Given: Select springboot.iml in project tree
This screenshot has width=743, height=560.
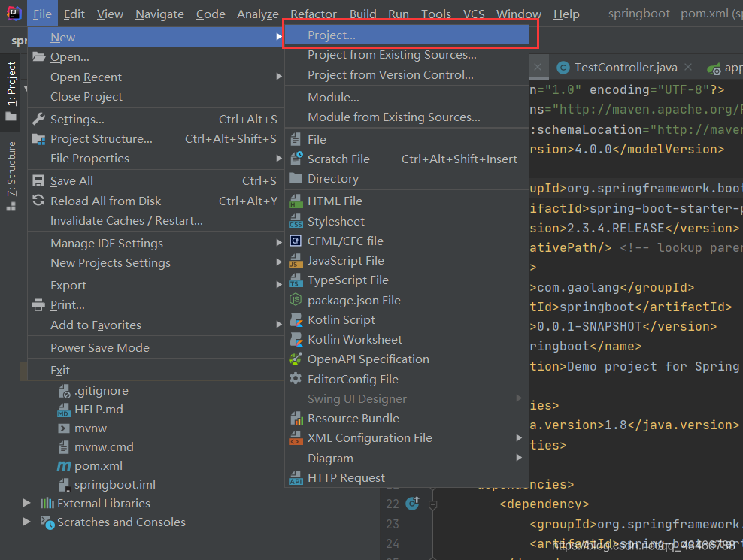Looking at the screenshot, I should pos(114,485).
